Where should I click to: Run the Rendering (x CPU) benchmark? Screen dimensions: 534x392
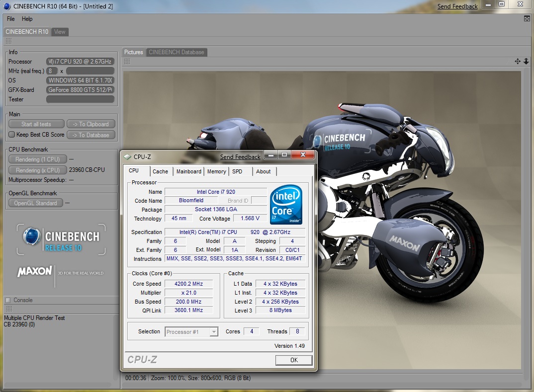coord(37,170)
